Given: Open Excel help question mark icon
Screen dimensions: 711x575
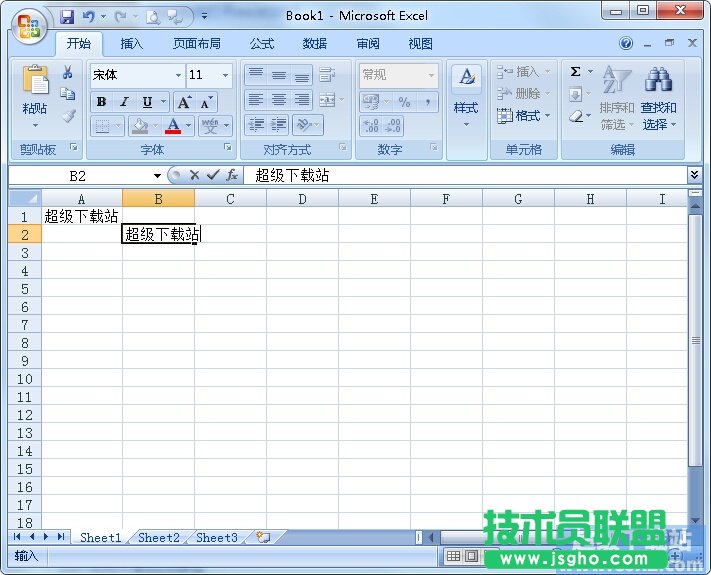Looking at the screenshot, I should (x=626, y=44).
